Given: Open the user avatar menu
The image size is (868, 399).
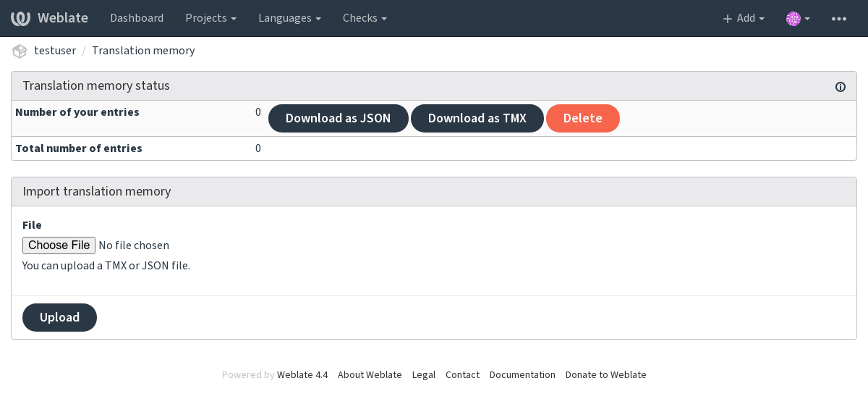Looking at the screenshot, I should click(x=798, y=18).
